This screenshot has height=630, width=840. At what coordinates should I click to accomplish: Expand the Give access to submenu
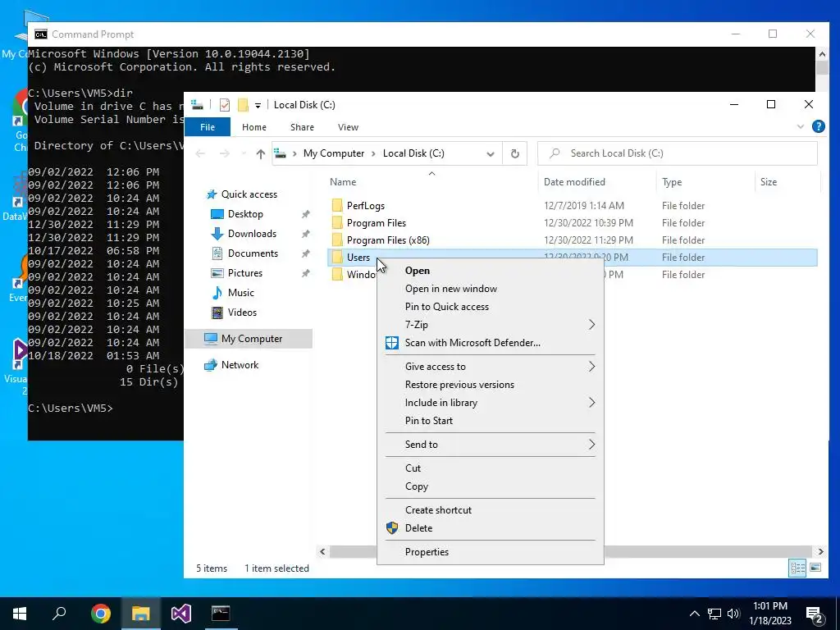pos(491,367)
